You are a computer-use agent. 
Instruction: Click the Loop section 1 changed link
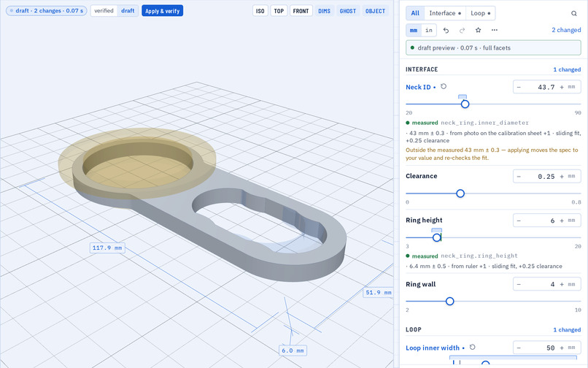click(567, 330)
